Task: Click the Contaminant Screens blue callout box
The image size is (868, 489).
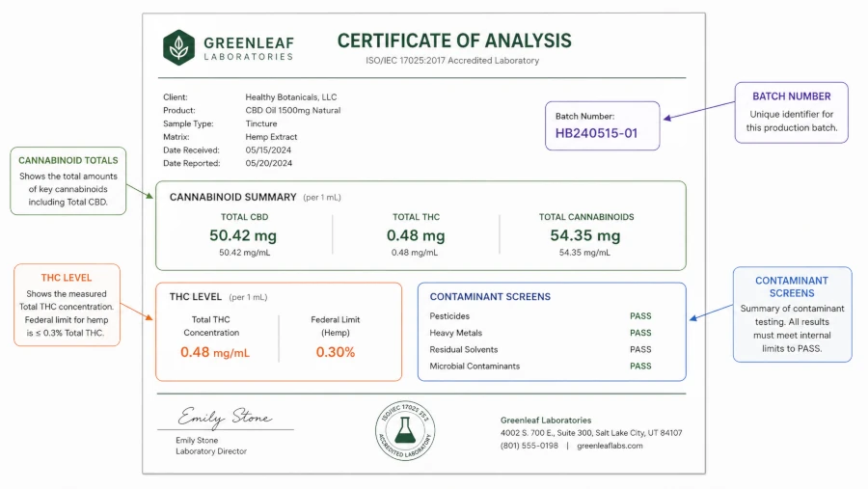Action: (792, 314)
